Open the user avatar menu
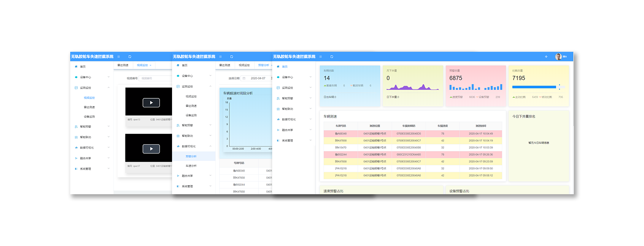Screen dimensions: 644x246 [558, 56]
